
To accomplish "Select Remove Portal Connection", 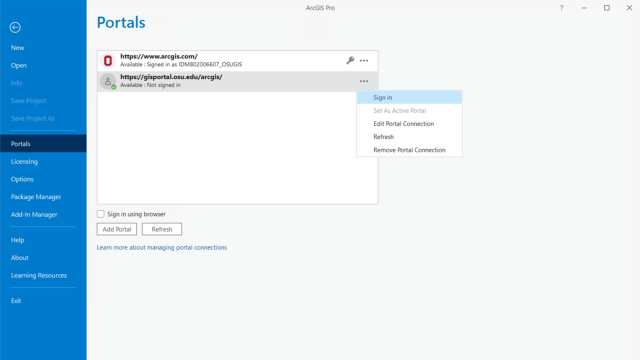I will coord(409,150).
